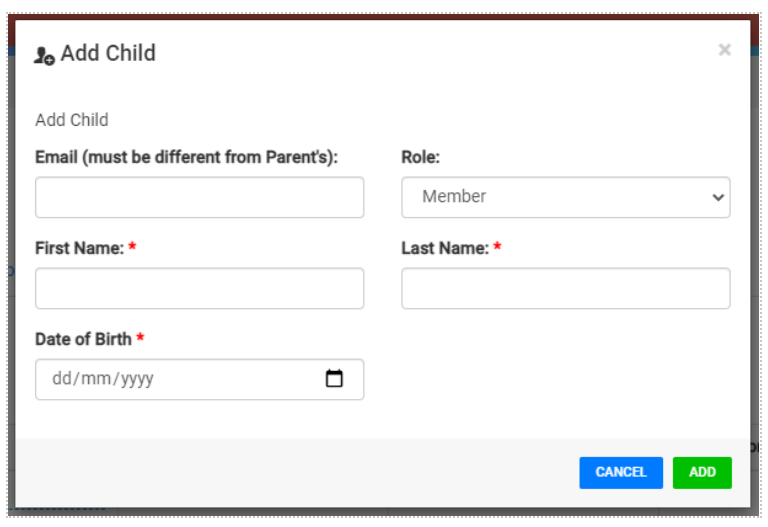This screenshot has height=527, width=768.
Task: Click the Role label
Action: click(x=421, y=157)
